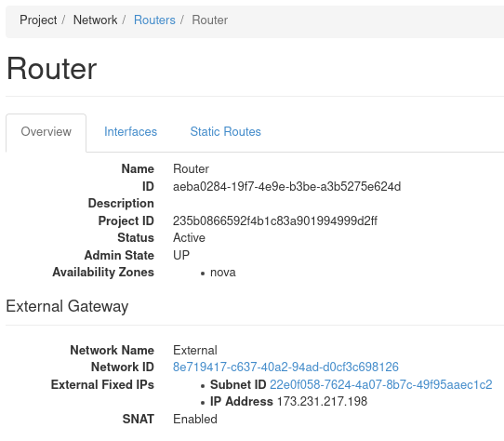This screenshot has width=504, height=441.
Task: Switch to the Overview tab
Action: click(46, 131)
